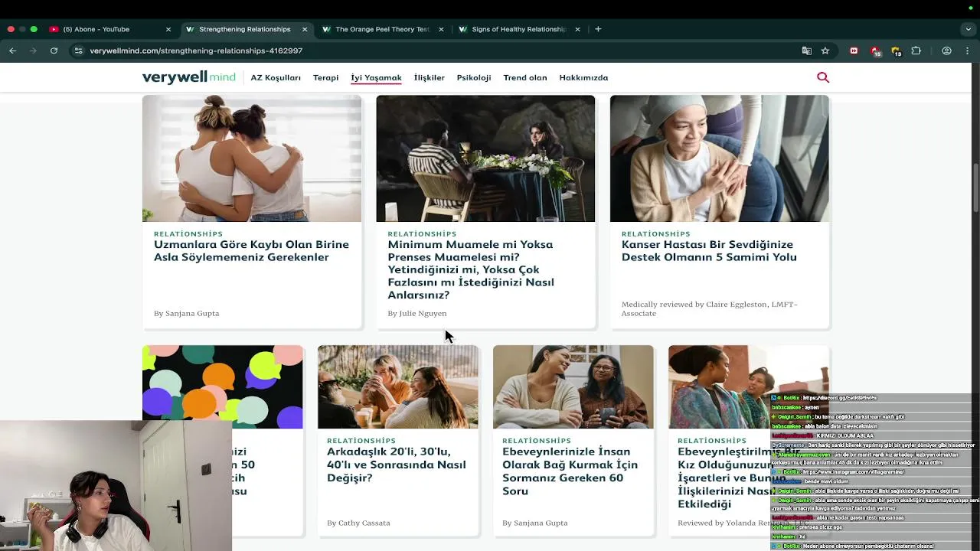This screenshot has height=551, width=980.
Task: Open article 'Minimum Muamele mi Yoksa Prenses Muamelesi'
Action: pos(471,269)
